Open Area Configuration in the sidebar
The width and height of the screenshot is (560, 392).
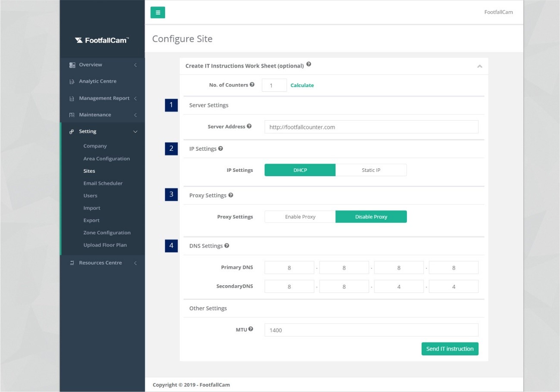point(106,159)
